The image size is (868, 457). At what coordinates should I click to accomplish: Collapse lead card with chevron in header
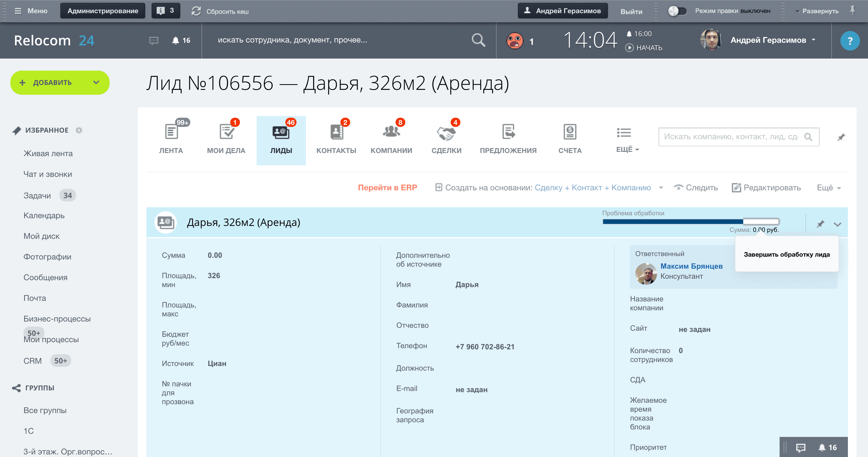[837, 224]
